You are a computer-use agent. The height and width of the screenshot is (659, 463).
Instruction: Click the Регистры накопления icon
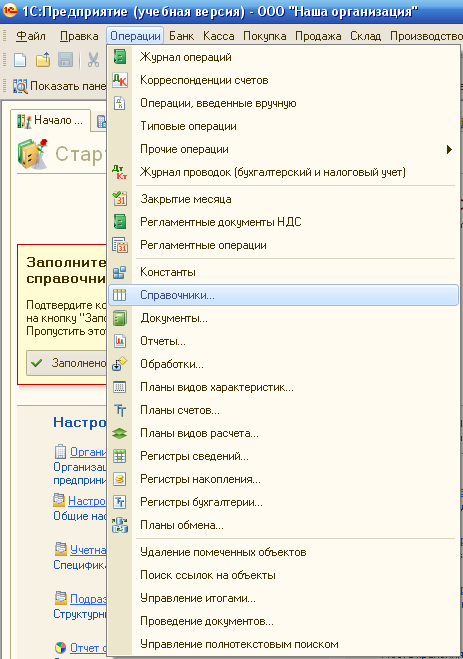point(120,479)
